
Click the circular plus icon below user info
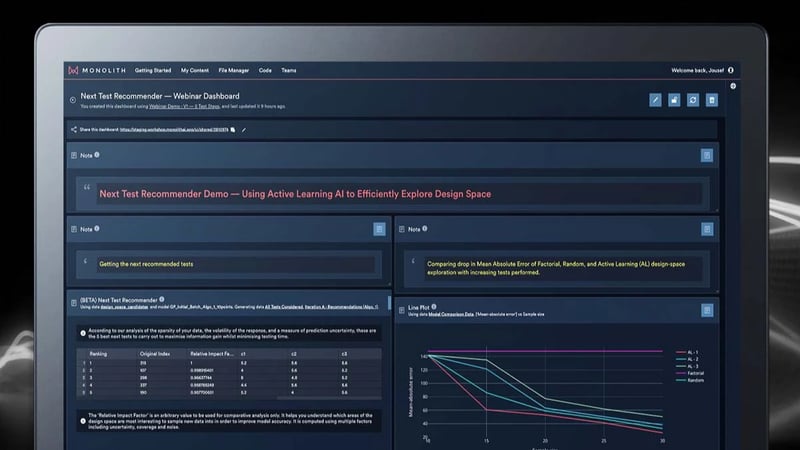point(733,86)
